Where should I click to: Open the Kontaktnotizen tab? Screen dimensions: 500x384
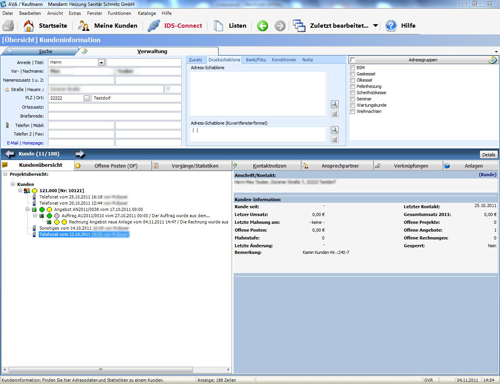(267, 166)
